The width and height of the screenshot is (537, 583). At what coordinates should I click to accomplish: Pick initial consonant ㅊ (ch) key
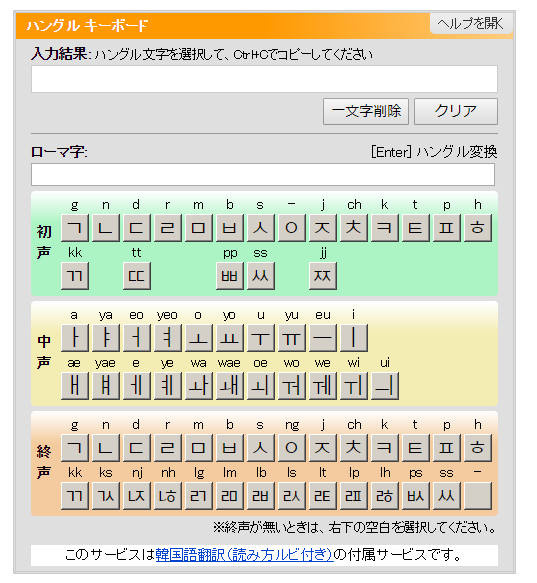354,228
